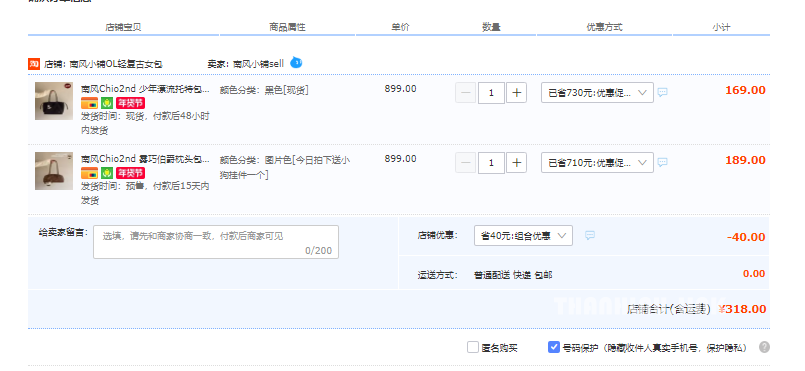Click 优惠方式 column header
The height and width of the screenshot is (371, 805).
(x=604, y=28)
